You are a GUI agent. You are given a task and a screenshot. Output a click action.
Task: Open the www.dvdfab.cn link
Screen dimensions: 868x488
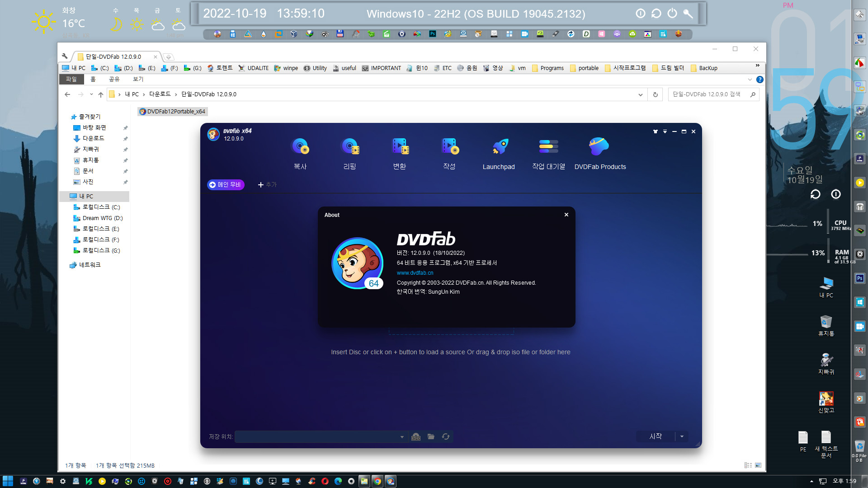415,273
